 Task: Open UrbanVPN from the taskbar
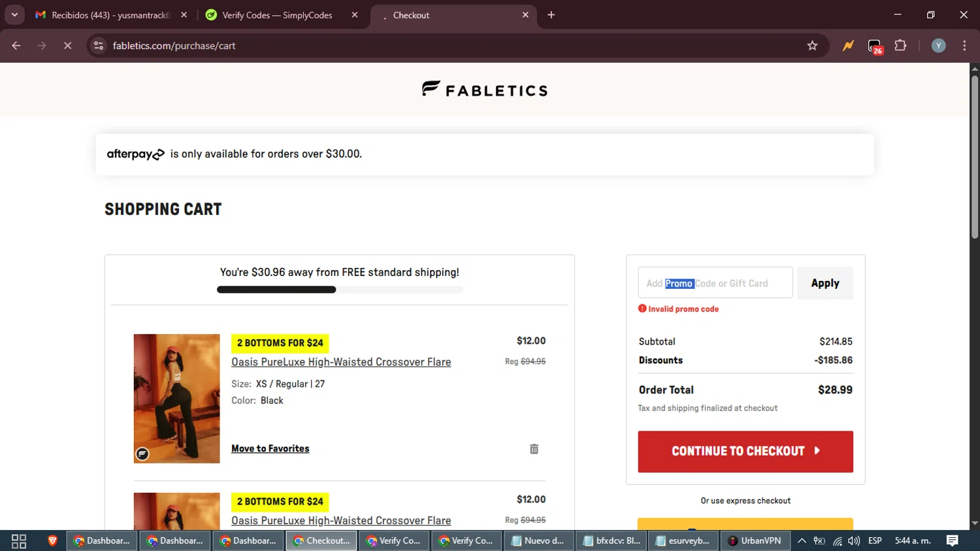tap(755, 541)
